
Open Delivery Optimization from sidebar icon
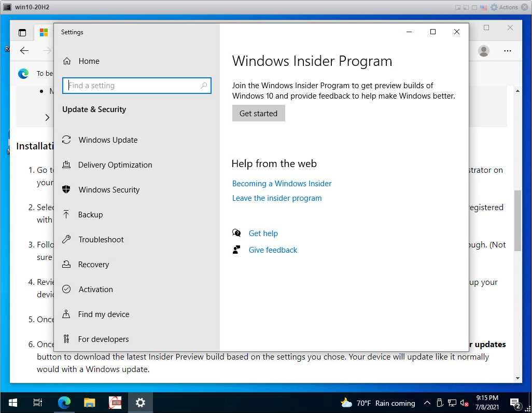point(66,164)
